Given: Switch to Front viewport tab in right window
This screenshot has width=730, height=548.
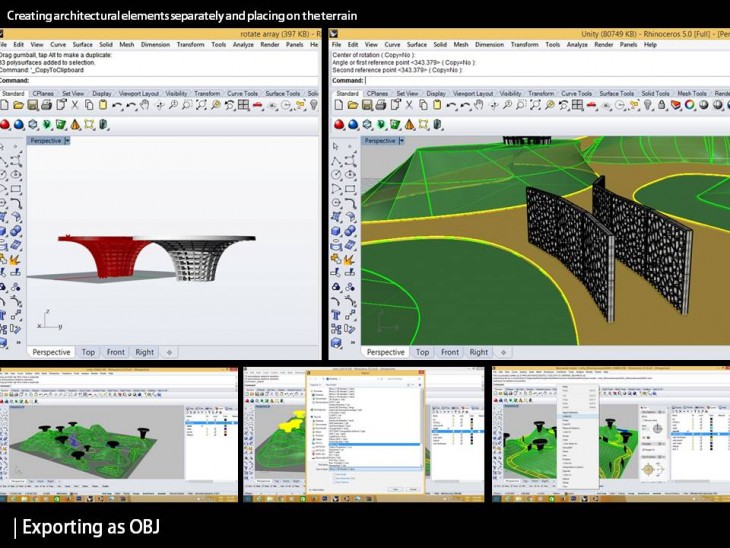Looking at the screenshot, I should click(450, 352).
